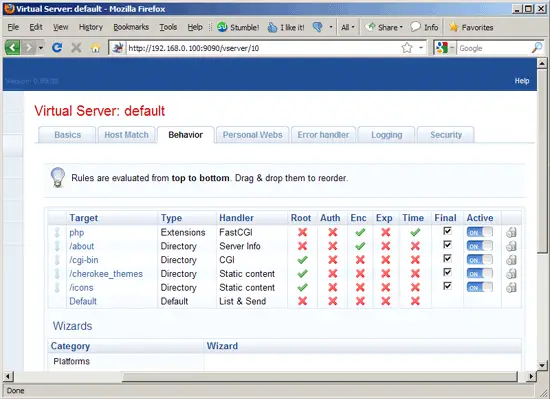Click the Help link in blue header
The height and width of the screenshot is (399, 550).
tap(522, 81)
